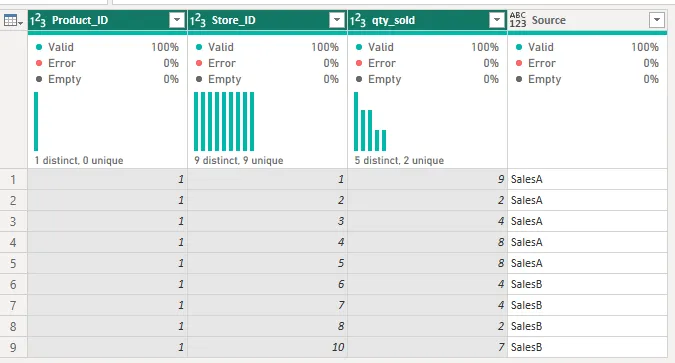675x363 pixels.
Task: Click Valid 100% under Product_ID
Action: 107,47
